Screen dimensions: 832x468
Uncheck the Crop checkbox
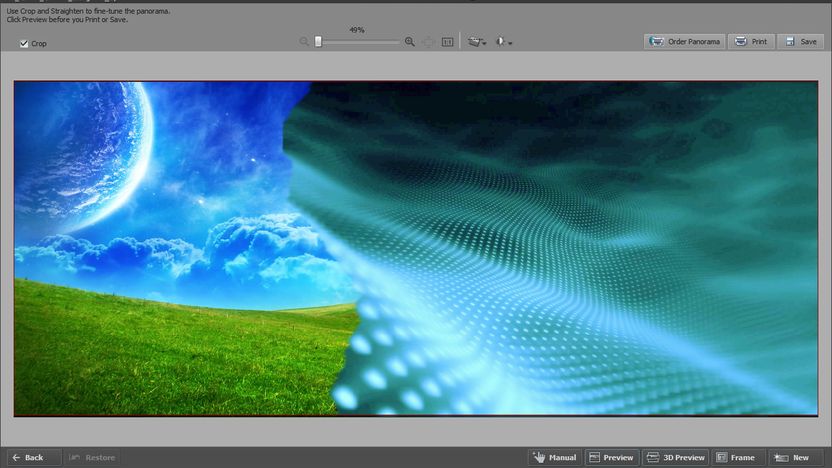point(24,44)
